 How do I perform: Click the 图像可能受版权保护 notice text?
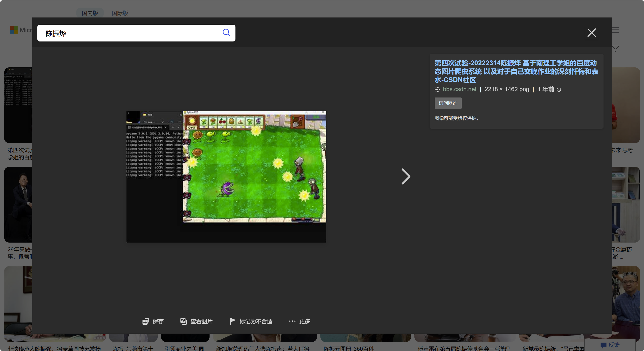(x=457, y=118)
